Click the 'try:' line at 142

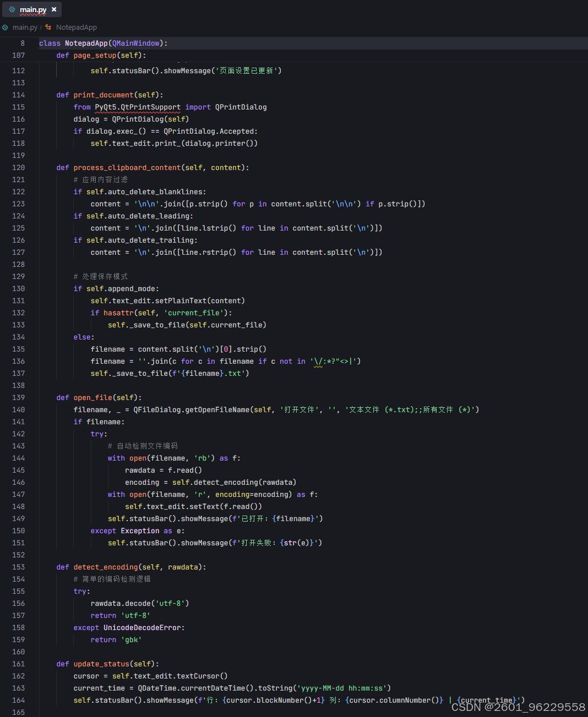pyautogui.click(x=99, y=434)
